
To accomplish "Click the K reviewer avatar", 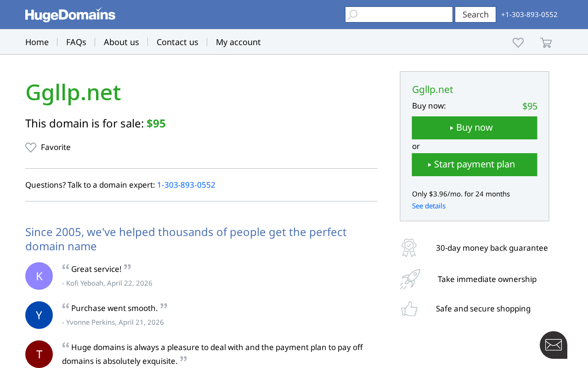I will (39, 276).
